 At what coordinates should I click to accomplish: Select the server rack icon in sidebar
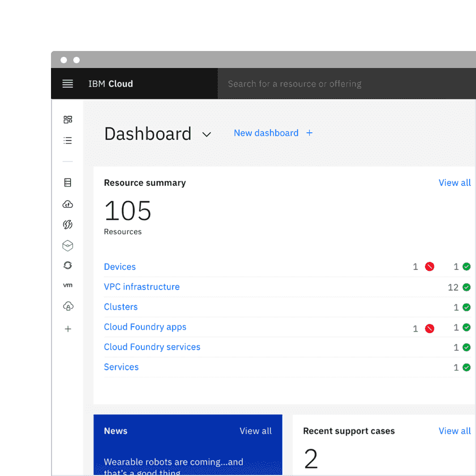[x=67, y=183]
